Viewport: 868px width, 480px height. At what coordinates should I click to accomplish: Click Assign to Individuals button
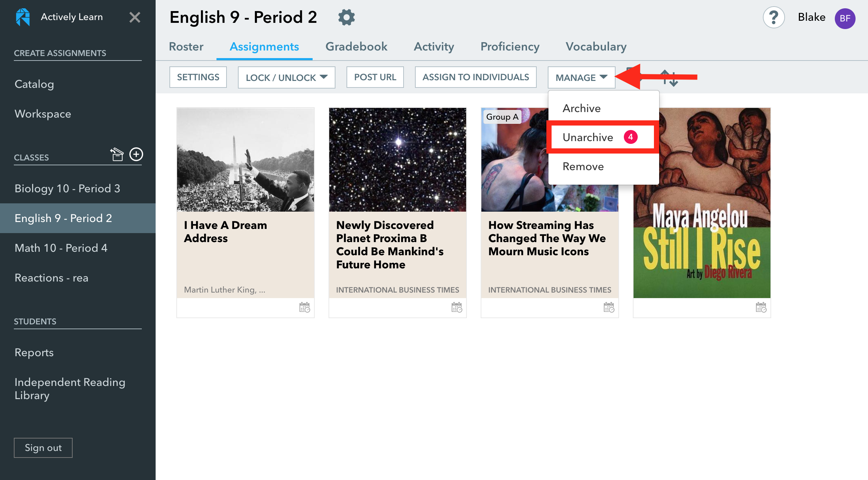[476, 77]
